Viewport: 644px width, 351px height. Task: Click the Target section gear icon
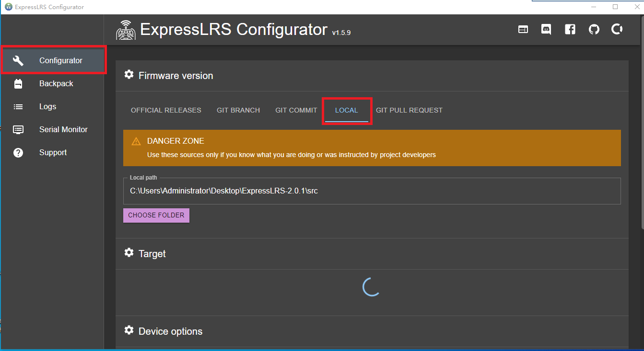[x=129, y=253]
